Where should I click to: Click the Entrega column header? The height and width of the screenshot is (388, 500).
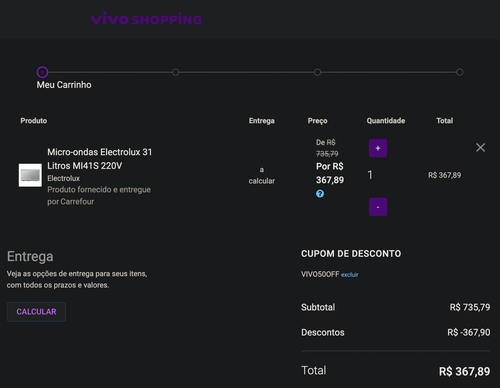point(262,121)
